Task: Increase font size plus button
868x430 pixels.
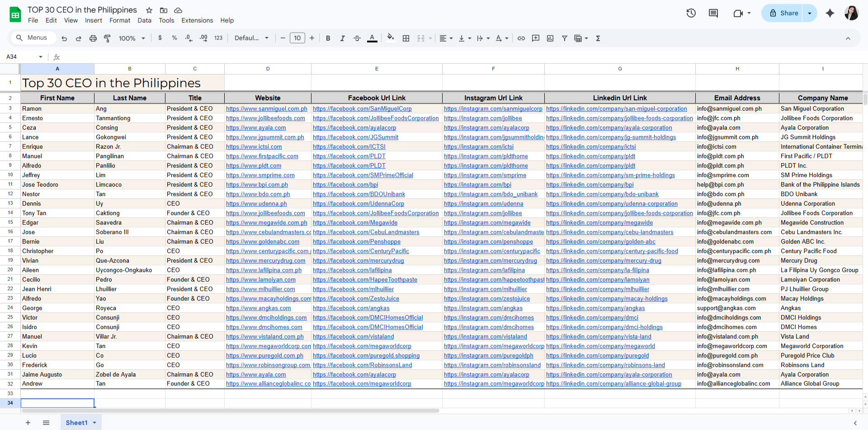Action: (312, 38)
